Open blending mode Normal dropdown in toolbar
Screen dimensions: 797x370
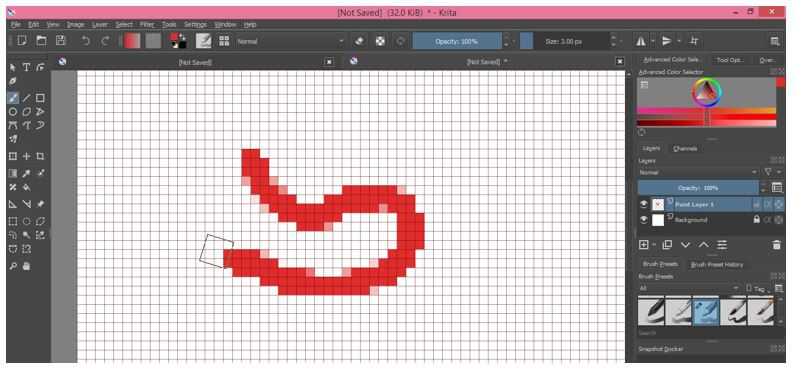[290, 41]
